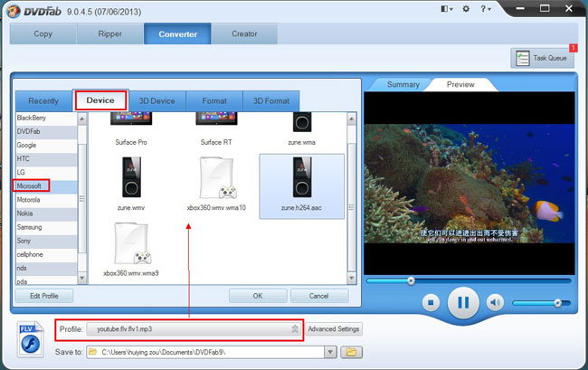The image size is (588, 370).
Task: Open the Creator tab
Action: click(244, 33)
